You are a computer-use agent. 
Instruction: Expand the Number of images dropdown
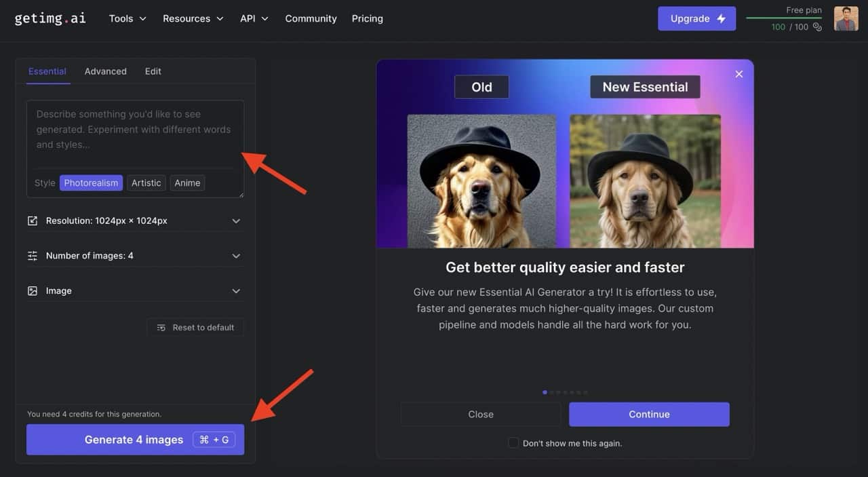(236, 256)
